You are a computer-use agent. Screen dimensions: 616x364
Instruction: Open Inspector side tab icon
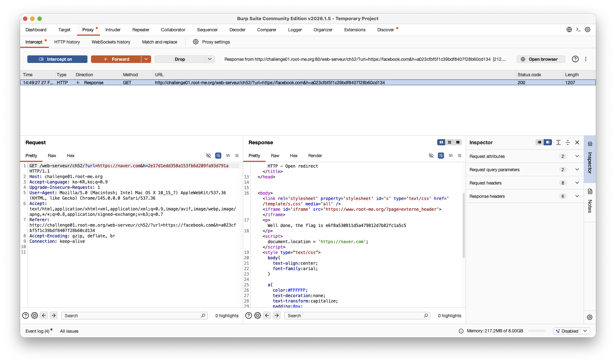tap(590, 144)
